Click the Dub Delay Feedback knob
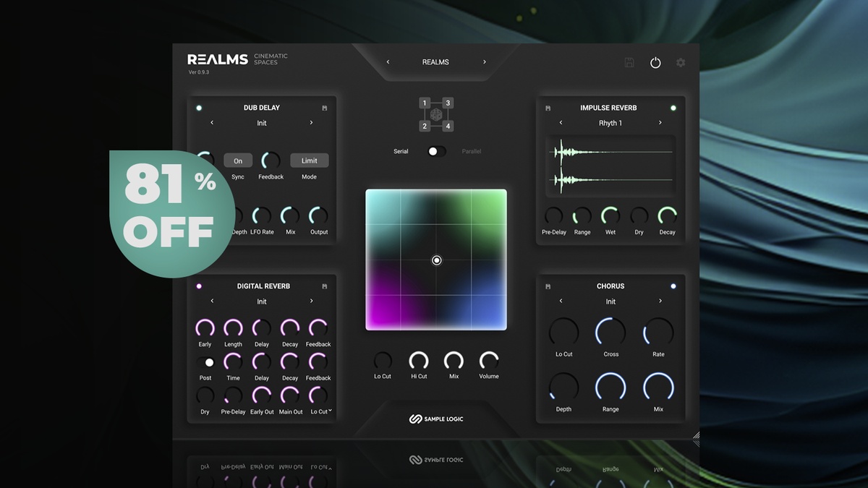Image resolution: width=868 pixels, height=488 pixels. click(271, 160)
